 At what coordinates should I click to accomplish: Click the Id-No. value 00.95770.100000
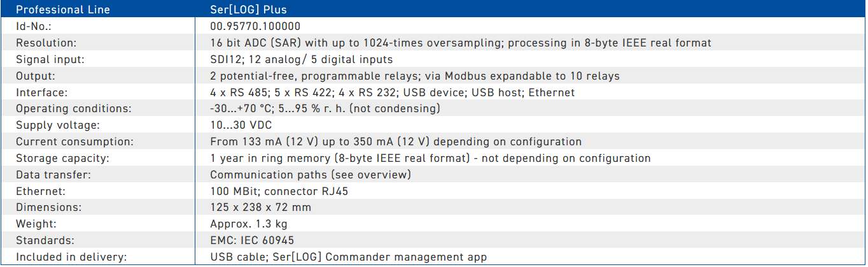pyautogui.click(x=255, y=27)
